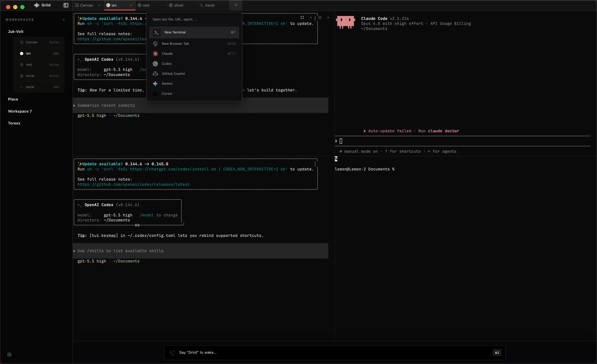Click the 'Say "Griid" to wake' voice bar
The width and height of the screenshot is (597, 364).
click(x=335, y=353)
